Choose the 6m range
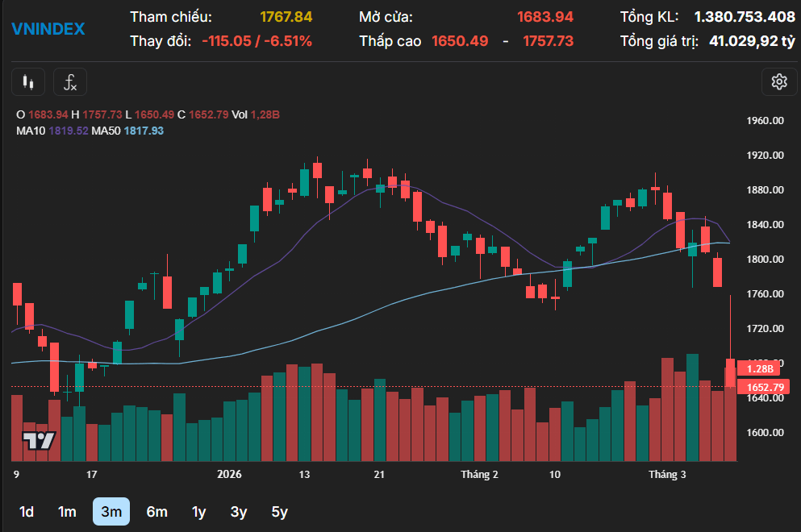Image resolution: width=801 pixels, height=532 pixels. [156, 512]
